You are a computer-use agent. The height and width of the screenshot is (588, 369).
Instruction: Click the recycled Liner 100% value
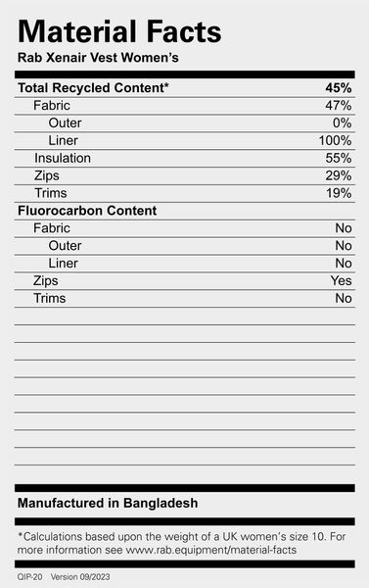[336, 140]
